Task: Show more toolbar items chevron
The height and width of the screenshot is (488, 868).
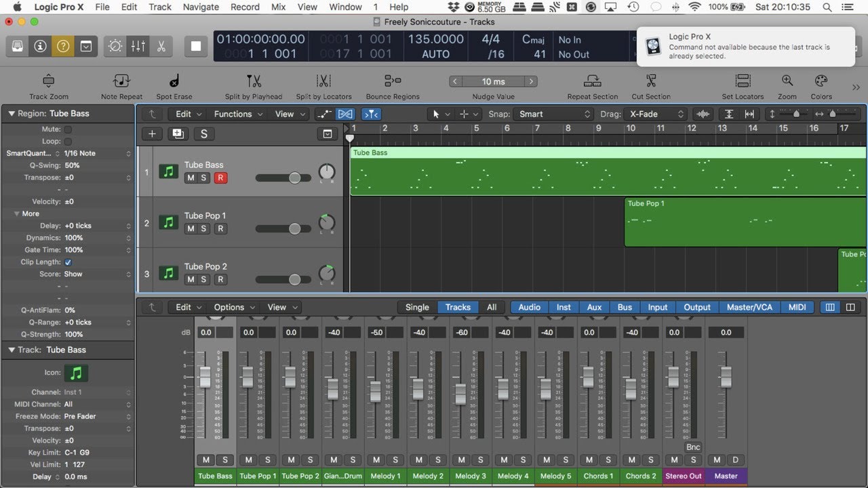Action: point(855,87)
